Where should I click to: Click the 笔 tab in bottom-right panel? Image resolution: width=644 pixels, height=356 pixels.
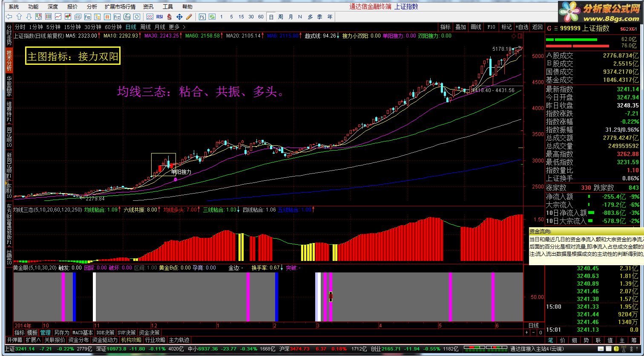[550, 340]
